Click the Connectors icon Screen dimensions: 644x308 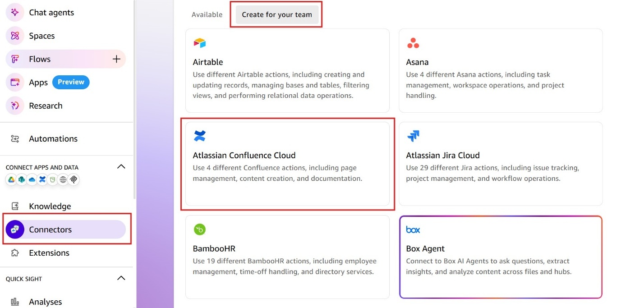point(15,230)
